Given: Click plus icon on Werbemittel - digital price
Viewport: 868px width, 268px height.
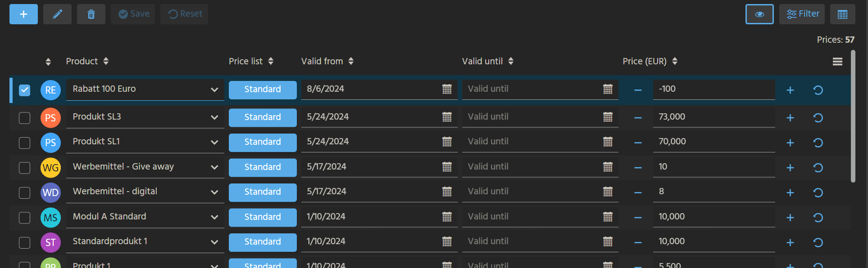Looking at the screenshot, I should click(790, 192).
